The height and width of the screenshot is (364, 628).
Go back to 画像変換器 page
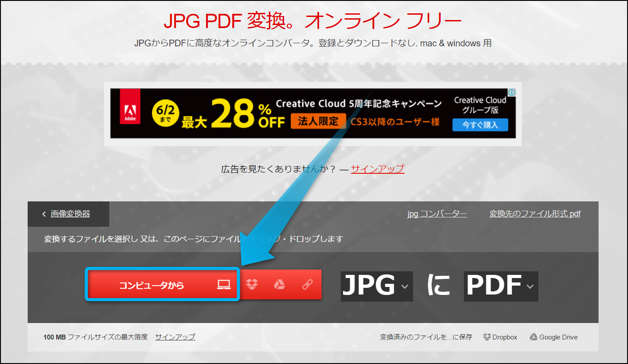pyautogui.click(x=70, y=214)
